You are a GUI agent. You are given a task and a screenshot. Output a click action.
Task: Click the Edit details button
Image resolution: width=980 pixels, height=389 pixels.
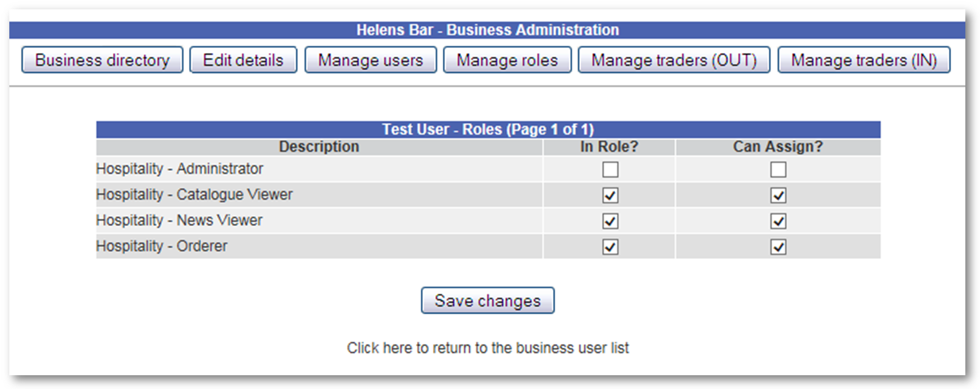[243, 60]
